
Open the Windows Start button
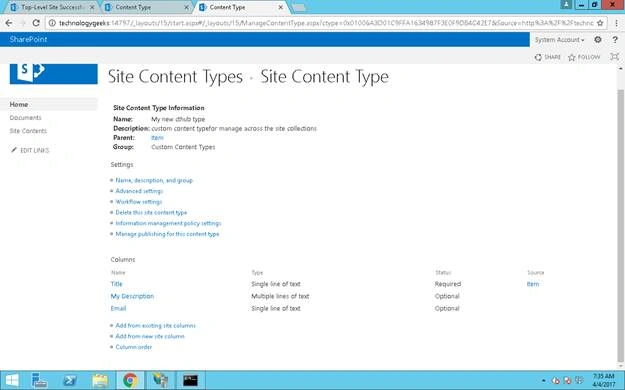pyautogui.click(x=12, y=380)
